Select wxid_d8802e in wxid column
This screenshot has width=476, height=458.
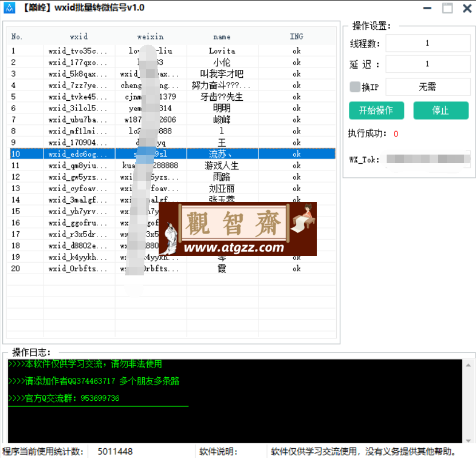point(78,246)
